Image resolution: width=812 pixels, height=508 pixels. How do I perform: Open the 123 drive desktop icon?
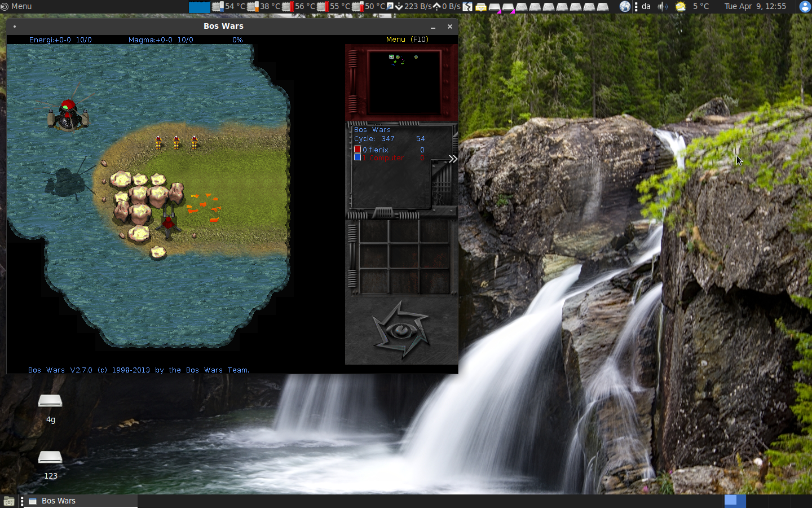(x=50, y=458)
